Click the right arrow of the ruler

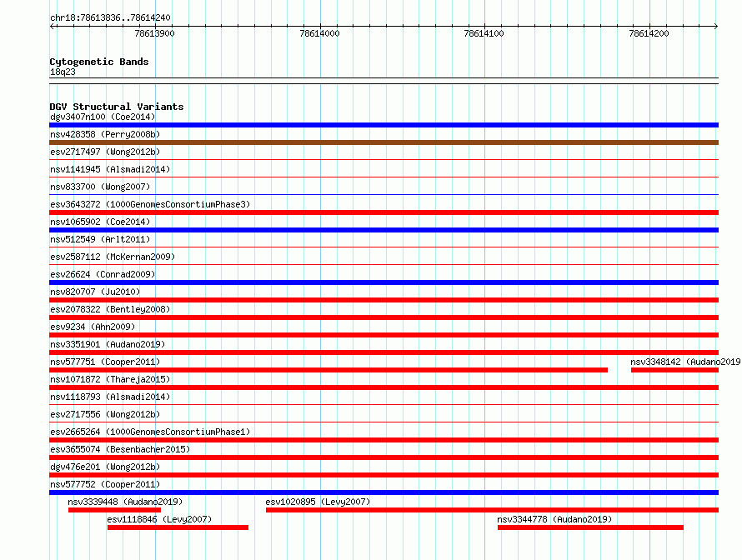(715, 26)
